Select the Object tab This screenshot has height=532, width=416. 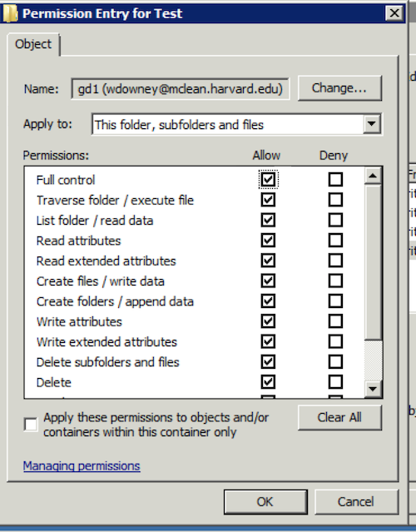[33, 44]
